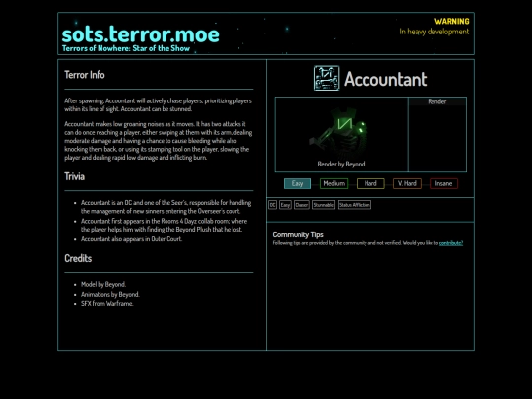
Task: Click 'SFX from Warframe.' credit line
Action: click(x=106, y=304)
